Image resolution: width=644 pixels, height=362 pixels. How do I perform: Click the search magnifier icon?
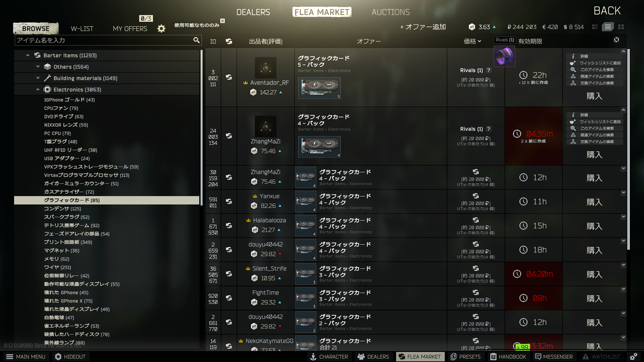pos(196,40)
